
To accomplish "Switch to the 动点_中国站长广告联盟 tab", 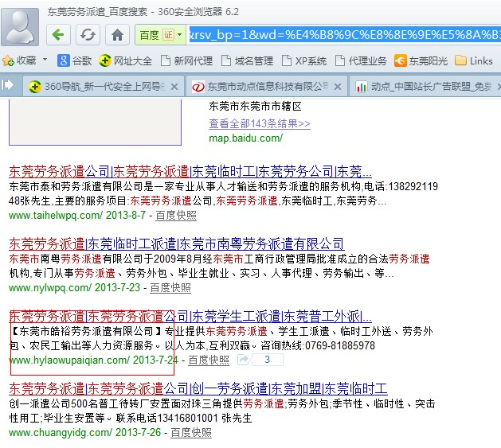I will pyautogui.click(x=424, y=86).
